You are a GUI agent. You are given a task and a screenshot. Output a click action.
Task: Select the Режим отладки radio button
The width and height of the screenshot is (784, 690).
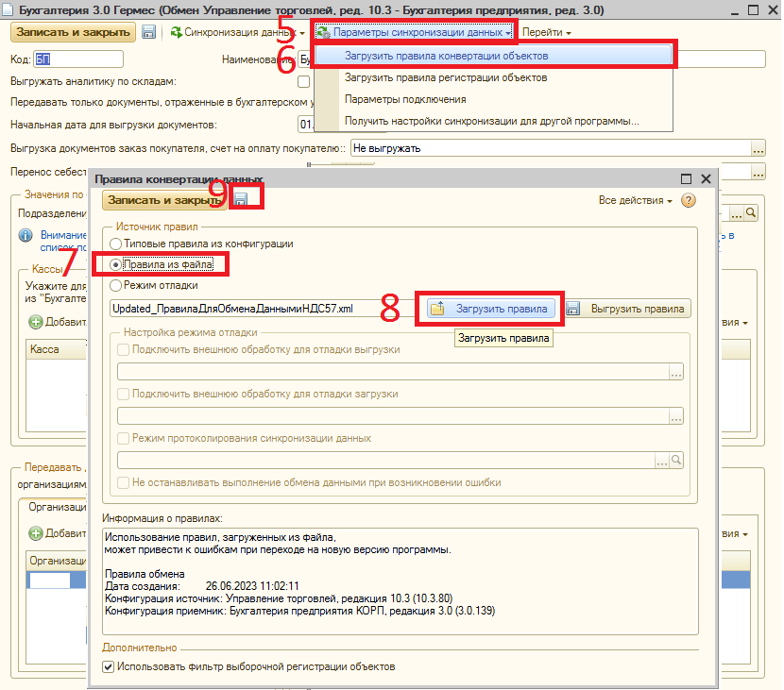pos(115,285)
